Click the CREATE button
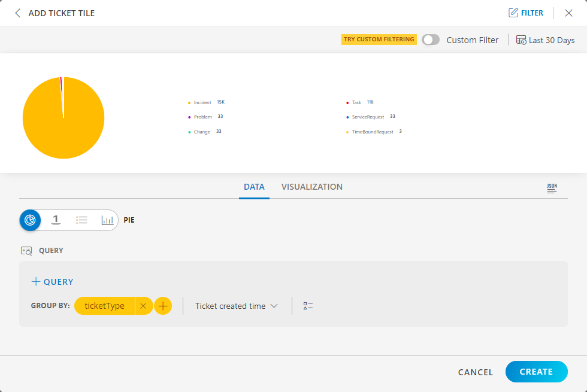 tap(536, 372)
